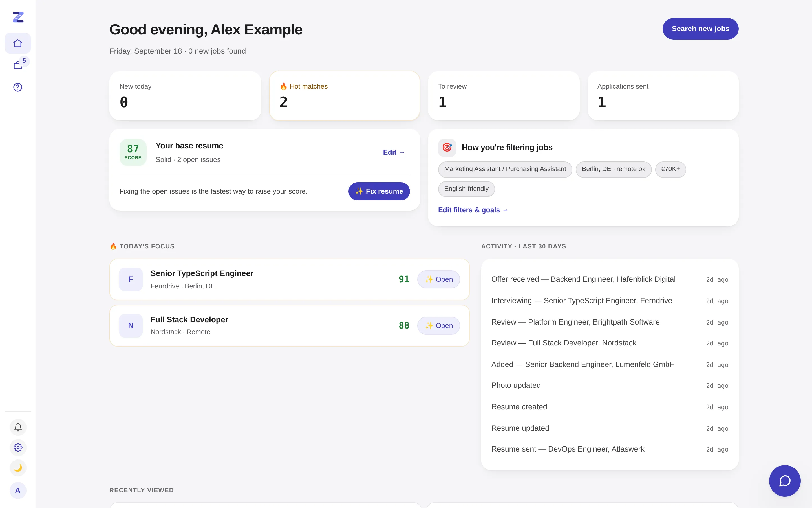Click the Berlin, DE · remote ok chip
The height and width of the screenshot is (508, 812).
click(x=613, y=169)
